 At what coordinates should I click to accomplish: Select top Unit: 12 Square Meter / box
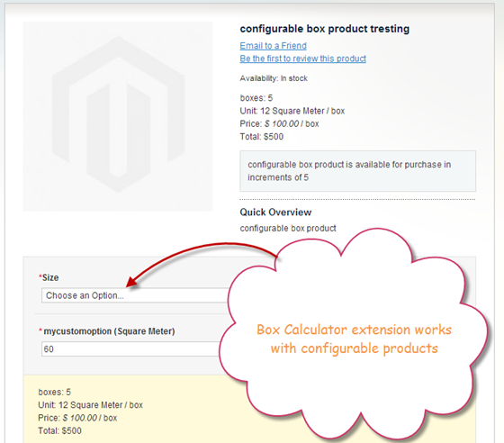292,111
